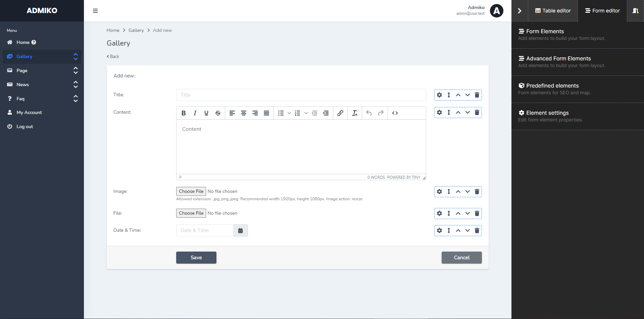
Task: Open the source code view in editor
Action: click(395, 113)
